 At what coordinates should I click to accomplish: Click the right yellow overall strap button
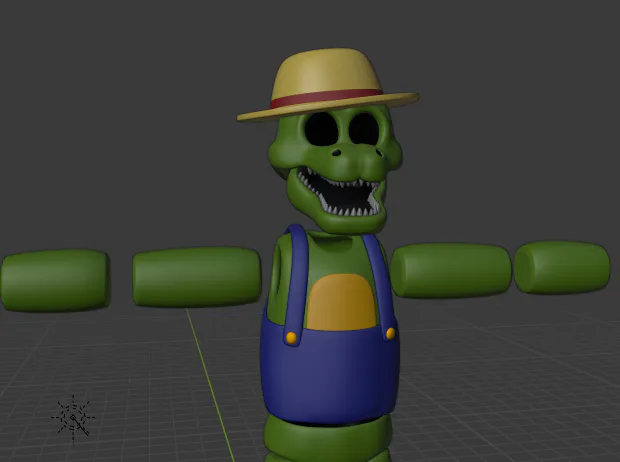point(390,333)
